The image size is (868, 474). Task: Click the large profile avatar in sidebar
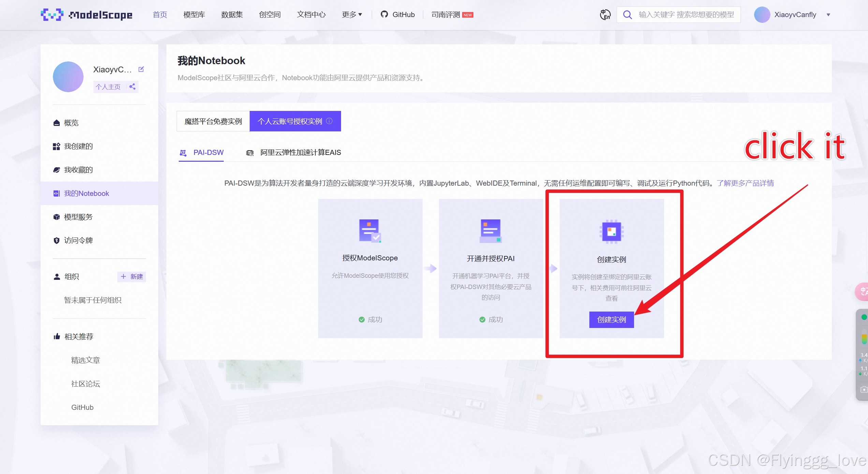coord(68,76)
